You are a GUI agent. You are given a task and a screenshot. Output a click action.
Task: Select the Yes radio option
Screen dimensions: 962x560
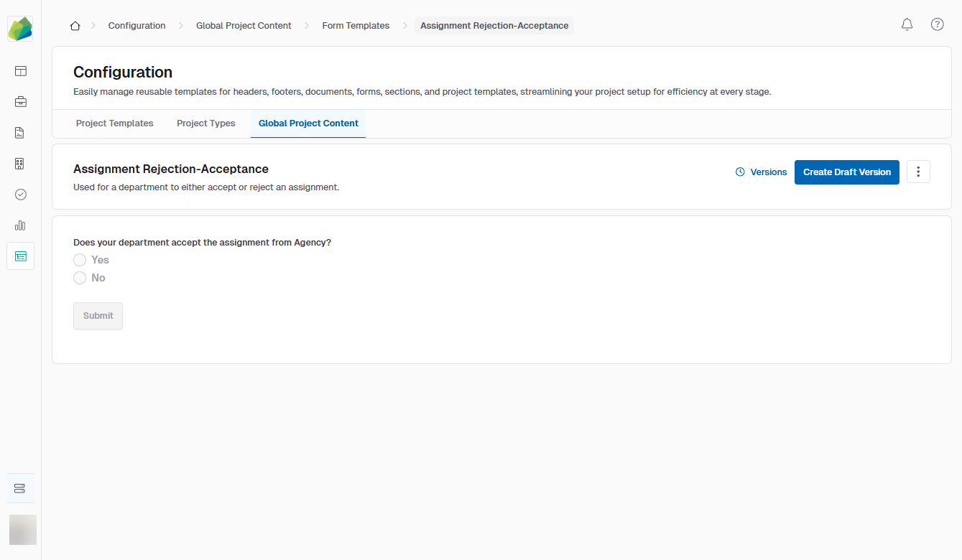(x=80, y=260)
